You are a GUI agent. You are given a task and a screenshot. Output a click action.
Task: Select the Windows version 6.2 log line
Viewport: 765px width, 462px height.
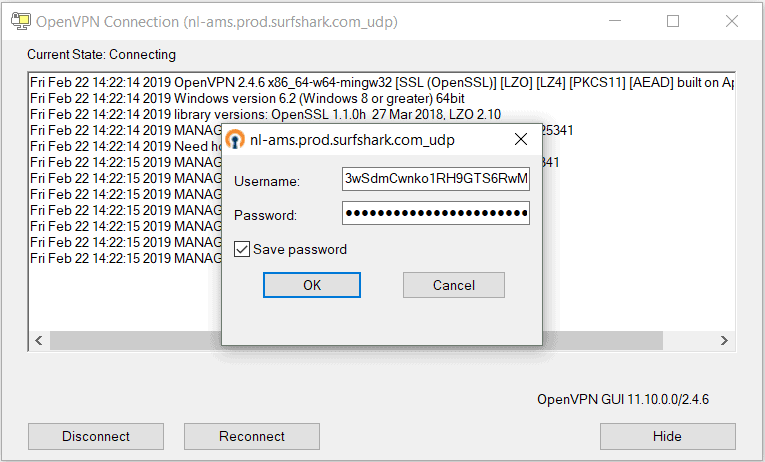pyautogui.click(x=247, y=99)
